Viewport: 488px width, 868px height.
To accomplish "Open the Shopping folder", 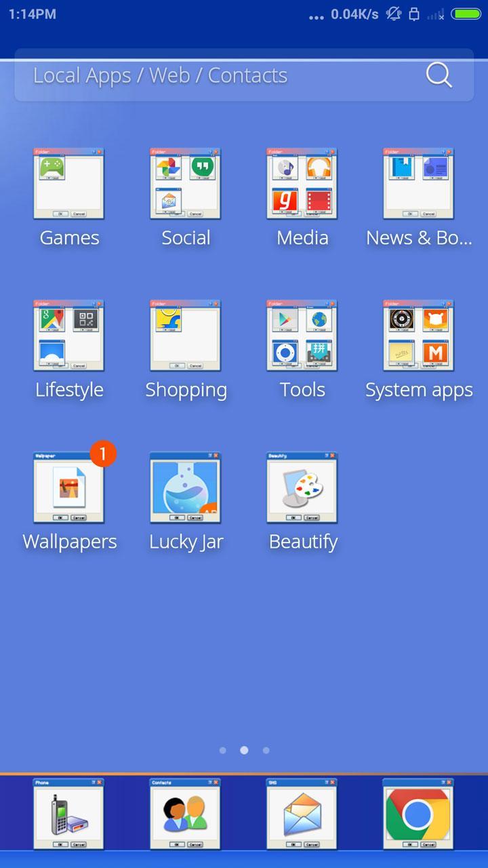I will (x=186, y=336).
